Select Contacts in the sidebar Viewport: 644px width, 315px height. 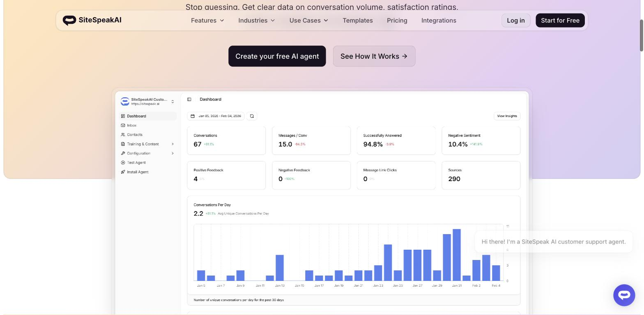click(x=148, y=135)
